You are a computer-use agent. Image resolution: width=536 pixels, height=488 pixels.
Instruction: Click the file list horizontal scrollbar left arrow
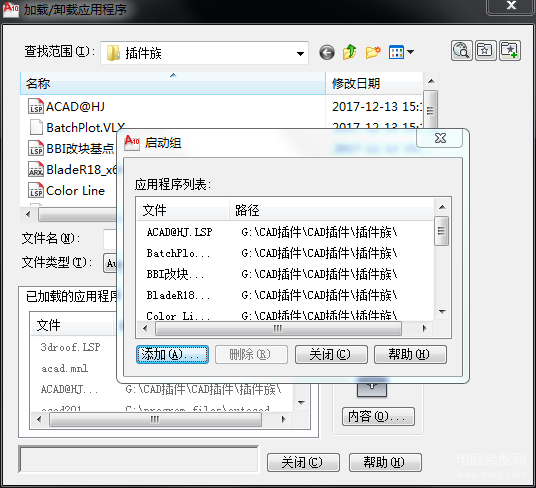[28, 215]
